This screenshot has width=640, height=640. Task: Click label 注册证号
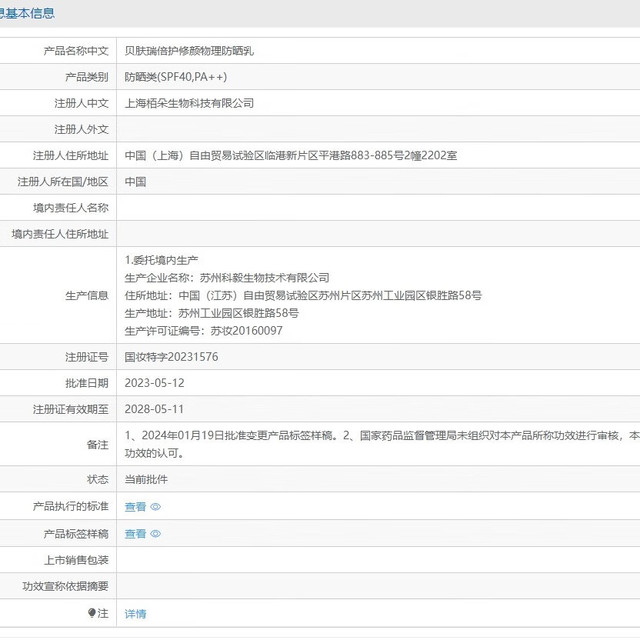[x=87, y=357]
